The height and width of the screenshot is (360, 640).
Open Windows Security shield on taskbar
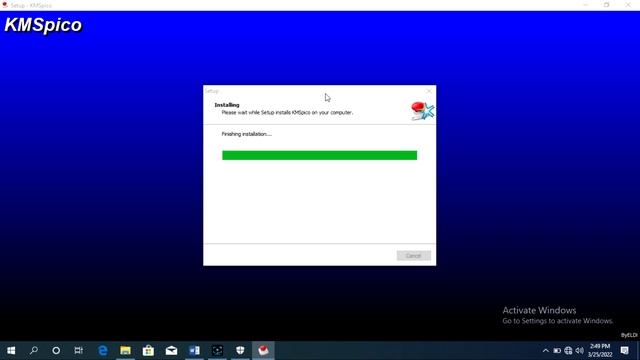pos(240,350)
